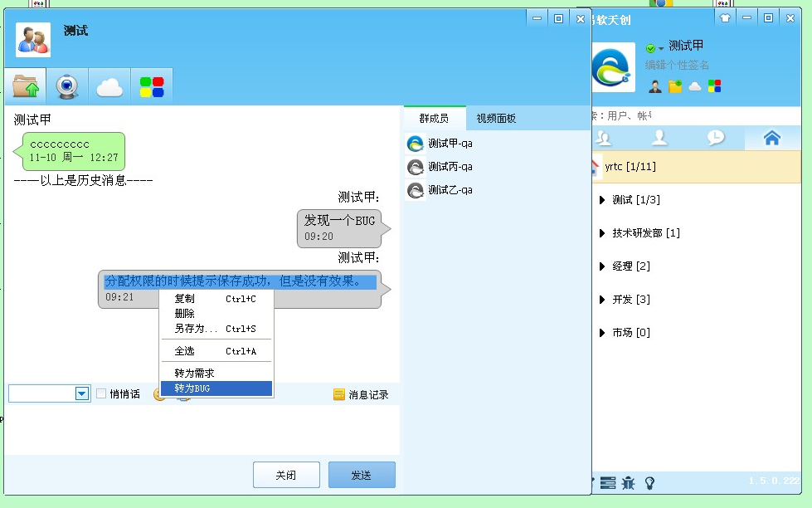Viewport: 812px width, 508px height.
Task: Expand the 开发 [3] department node
Action: point(602,300)
